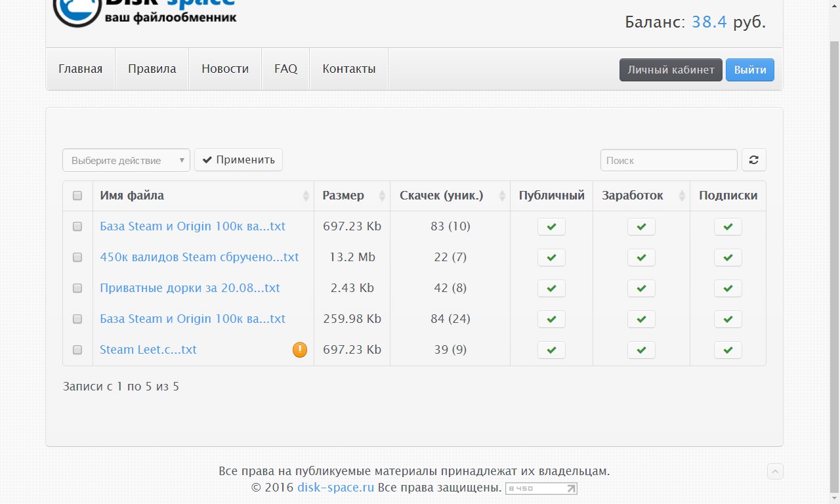Click Записи с 1 по 5 из 5 text
The image size is (840, 504).
(121, 387)
